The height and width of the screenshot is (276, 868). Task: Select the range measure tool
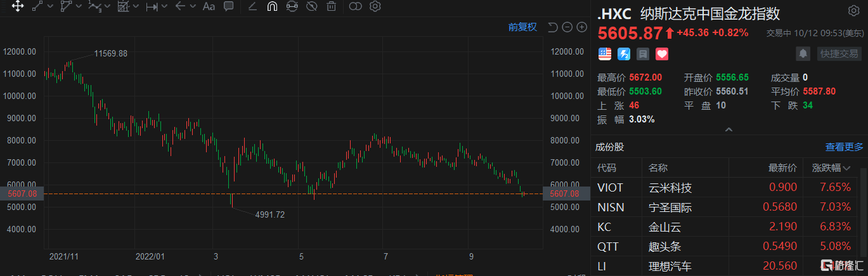152,7
